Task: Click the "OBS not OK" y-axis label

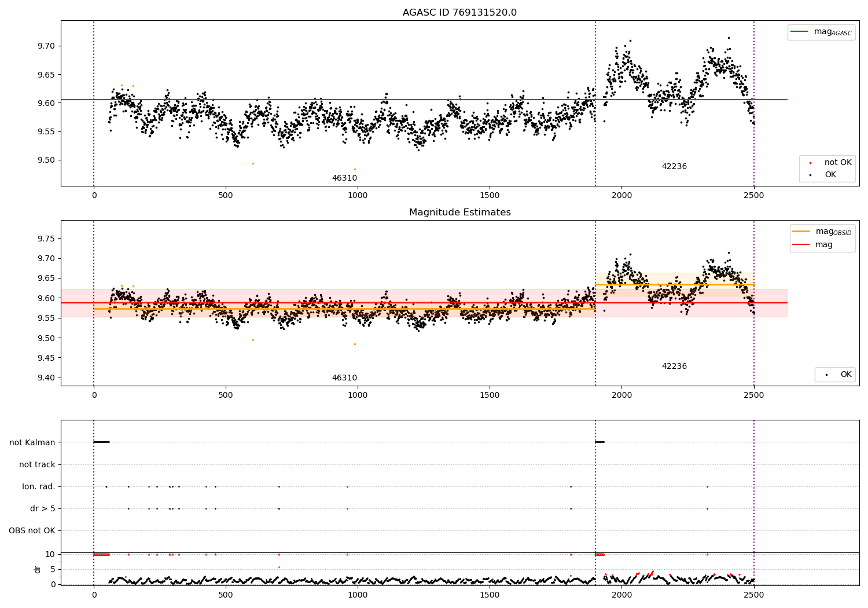Action: (x=32, y=530)
